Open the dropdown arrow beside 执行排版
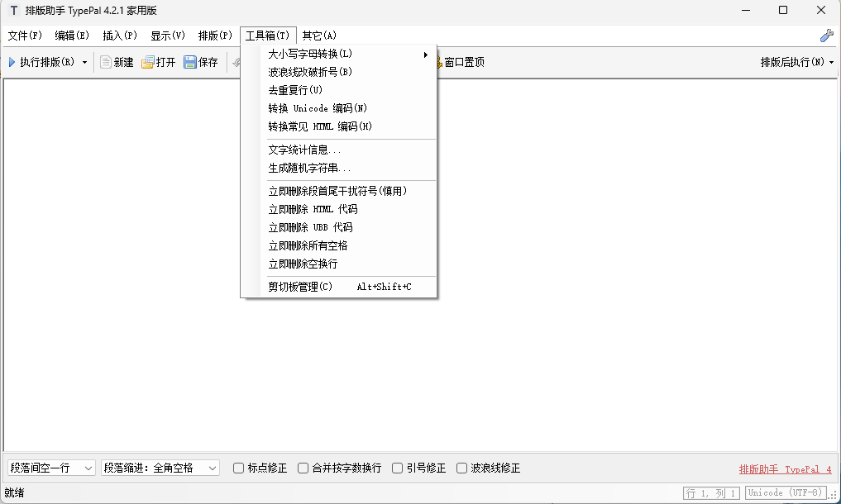841x504 pixels. click(84, 62)
